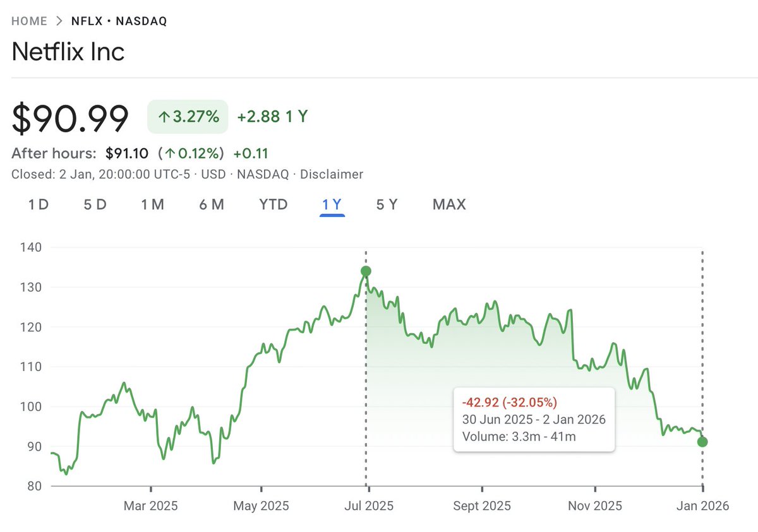Switch chart to 5 D range
Image resolution: width=758 pixels, height=532 pixels.
pos(95,204)
